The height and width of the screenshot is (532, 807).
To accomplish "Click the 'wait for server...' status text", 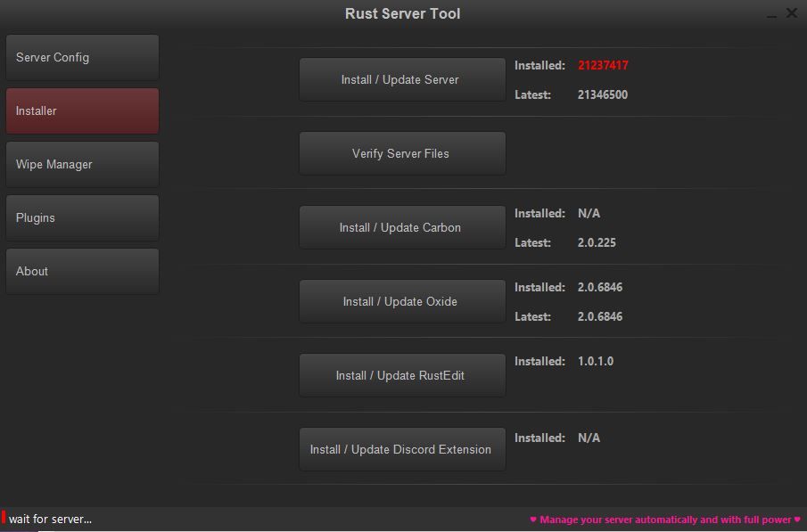I will point(51,520).
